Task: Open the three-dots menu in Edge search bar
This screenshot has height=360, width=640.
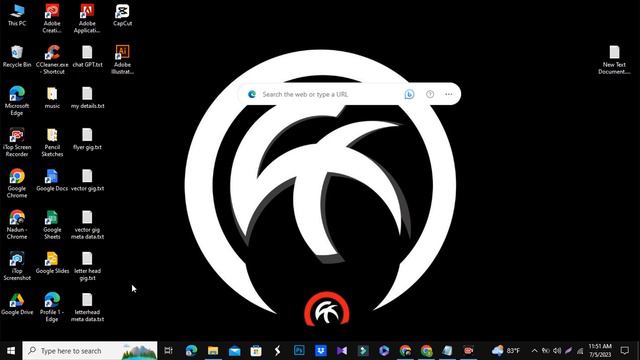Action: coord(449,94)
